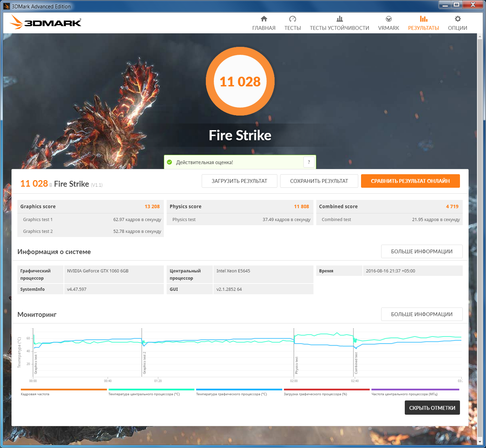Click the timestamp 2016-08-16 21:37 +05:00
This screenshot has width=486, height=448.
391,271
